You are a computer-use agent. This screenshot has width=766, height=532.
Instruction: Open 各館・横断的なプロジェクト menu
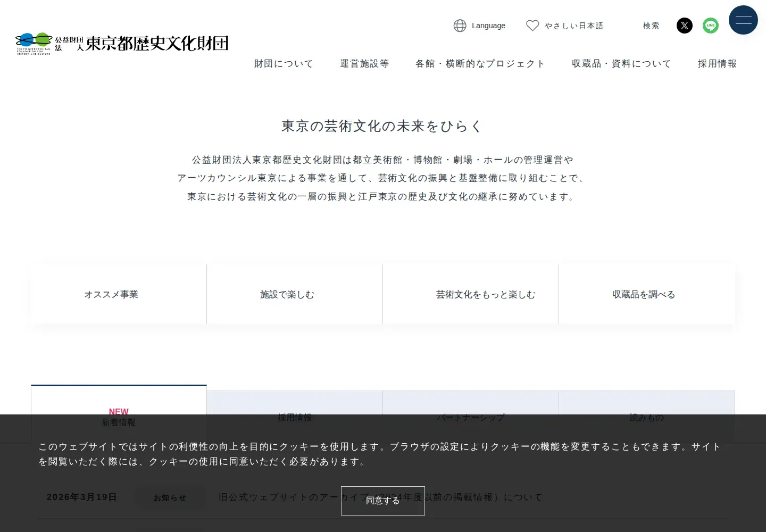click(480, 64)
